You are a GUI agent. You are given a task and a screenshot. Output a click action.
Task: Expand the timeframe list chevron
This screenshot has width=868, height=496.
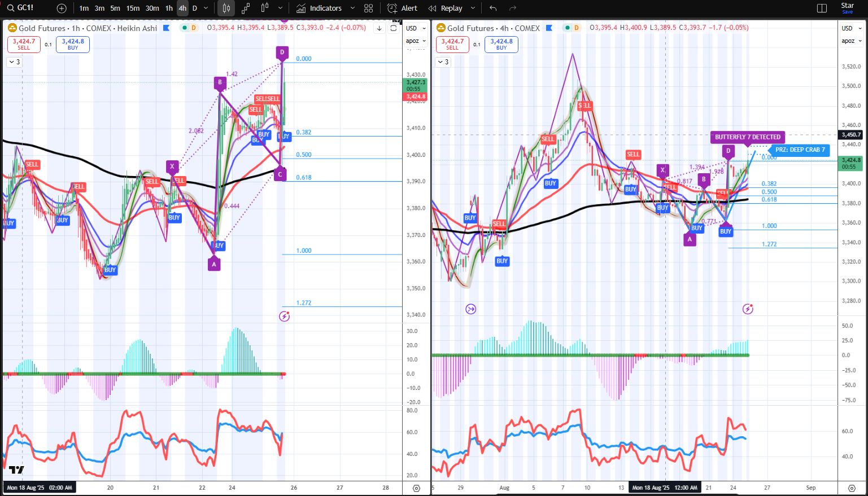206,8
